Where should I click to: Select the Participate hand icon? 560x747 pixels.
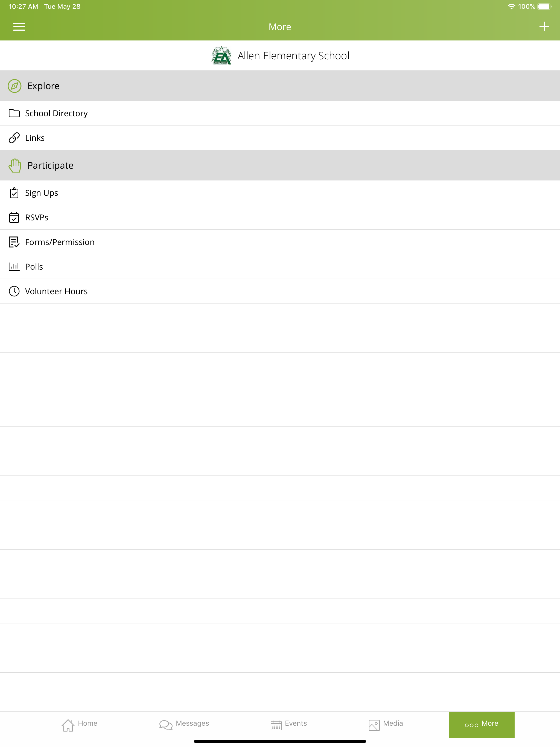[14, 165]
